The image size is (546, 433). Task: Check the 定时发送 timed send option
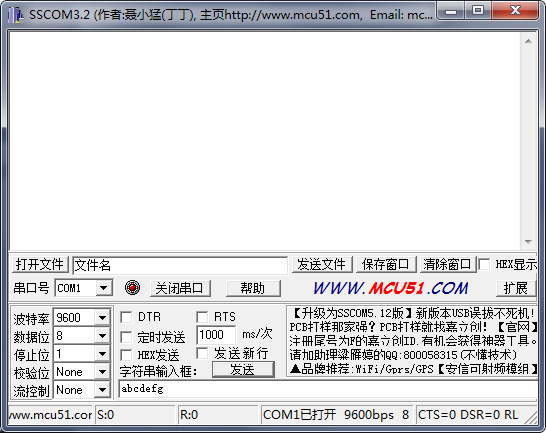point(126,337)
